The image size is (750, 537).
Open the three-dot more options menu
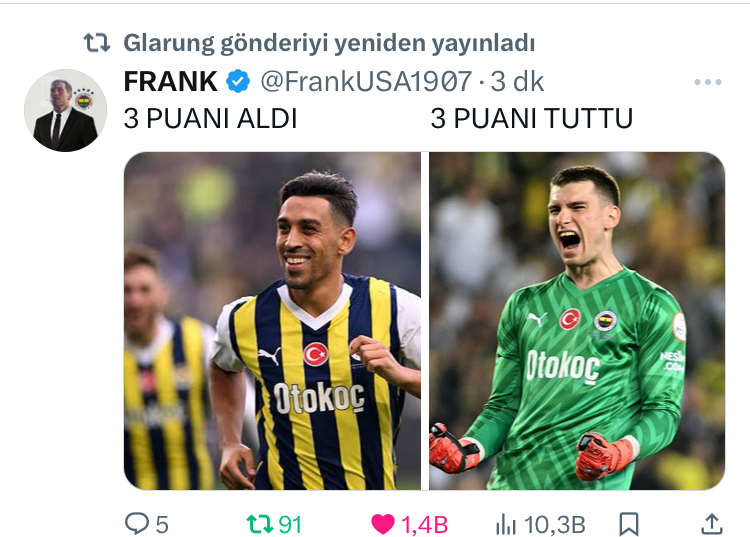coord(708,82)
